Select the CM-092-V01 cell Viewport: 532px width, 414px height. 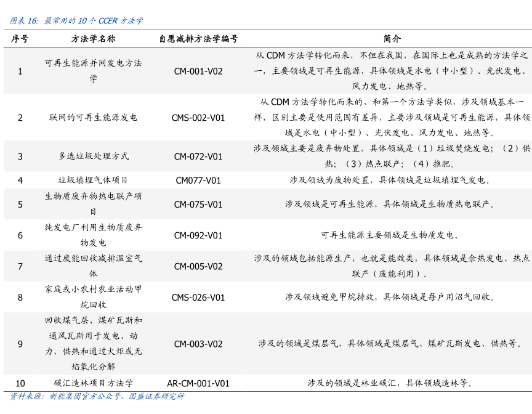198,235
